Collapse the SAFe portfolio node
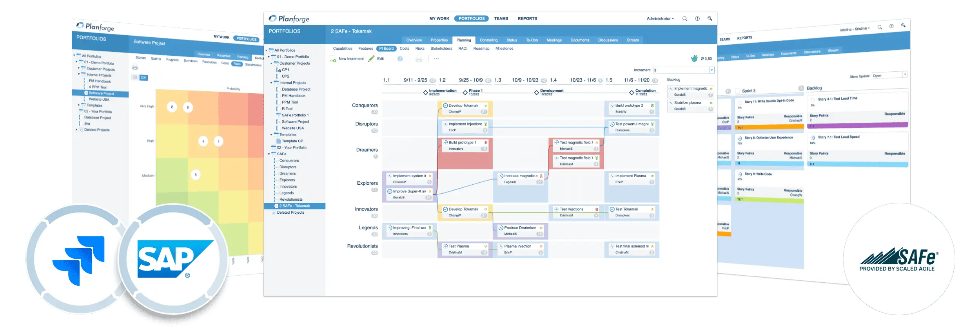 tap(269, 154)
